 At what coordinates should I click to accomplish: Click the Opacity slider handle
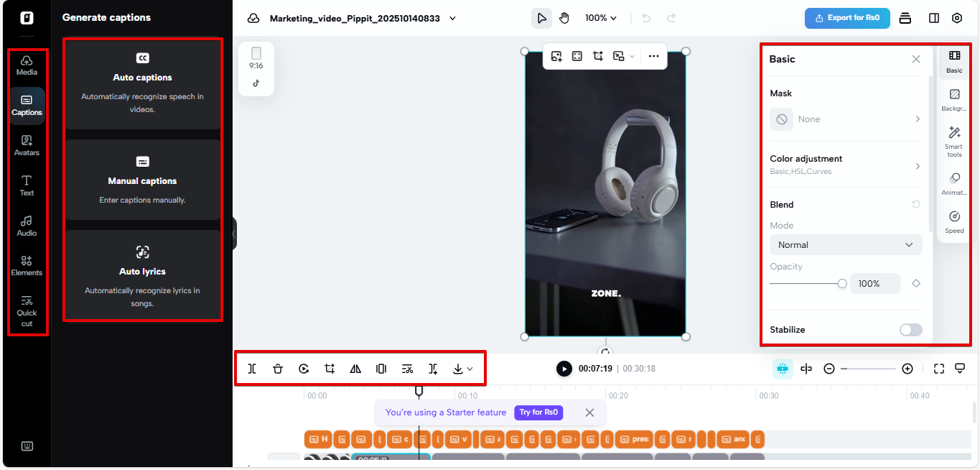841,283
